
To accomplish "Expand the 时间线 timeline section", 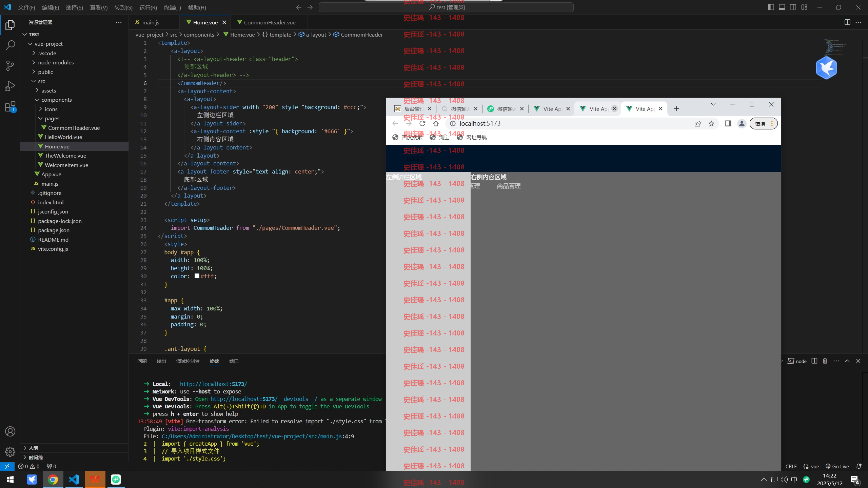I will [74, 457].
